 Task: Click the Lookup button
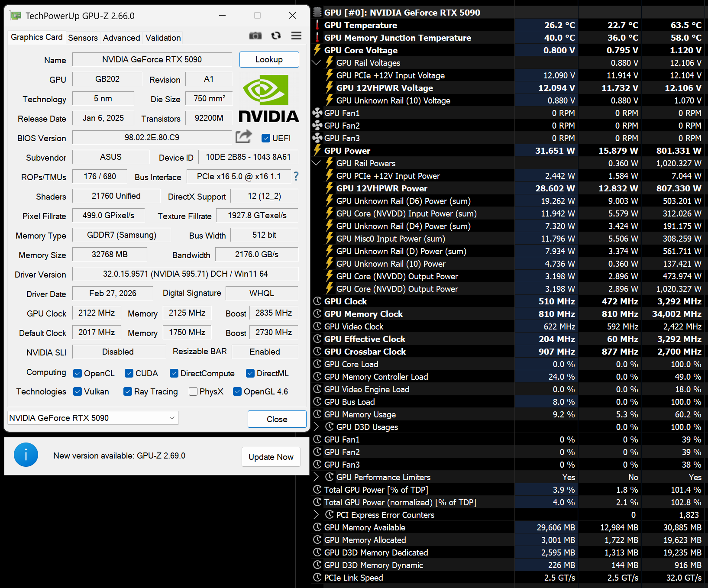coord(269,59)
